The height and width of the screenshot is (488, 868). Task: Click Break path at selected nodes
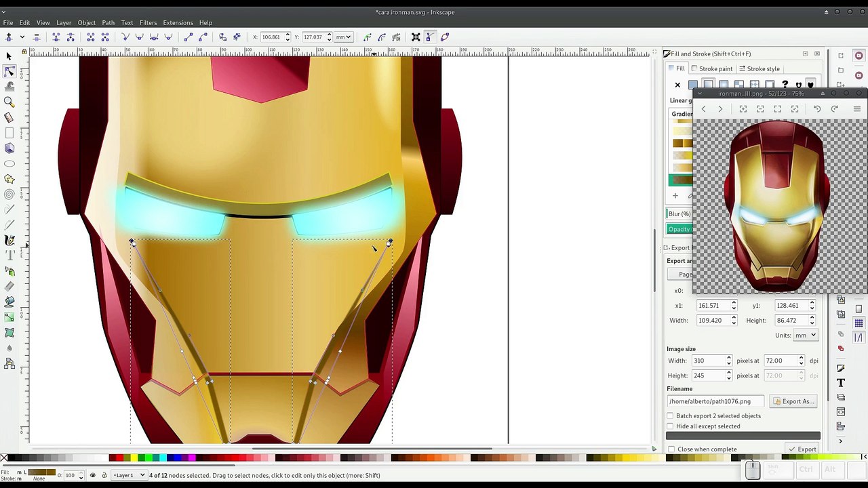[71, 37]
